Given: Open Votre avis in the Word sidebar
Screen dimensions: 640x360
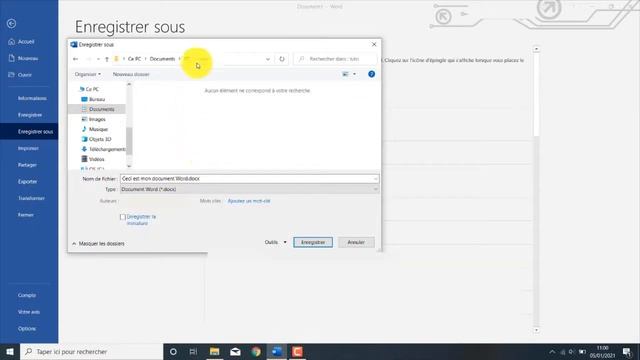Looking at the screenshot, I should pos(29,312).
